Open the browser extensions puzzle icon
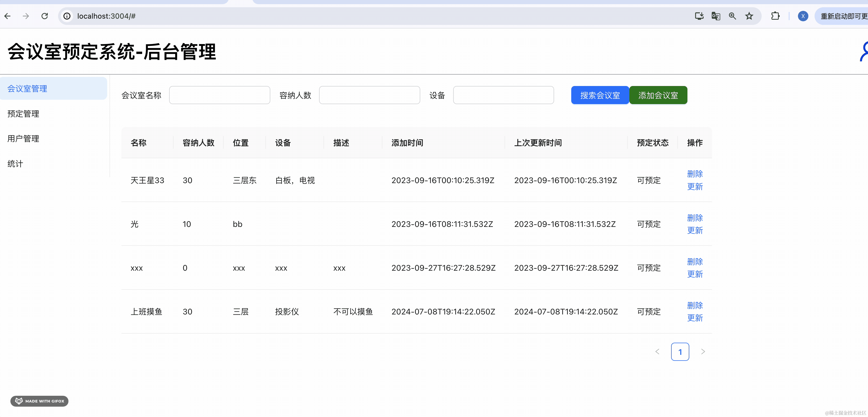The image size is (868, 417). pos(775,16)
